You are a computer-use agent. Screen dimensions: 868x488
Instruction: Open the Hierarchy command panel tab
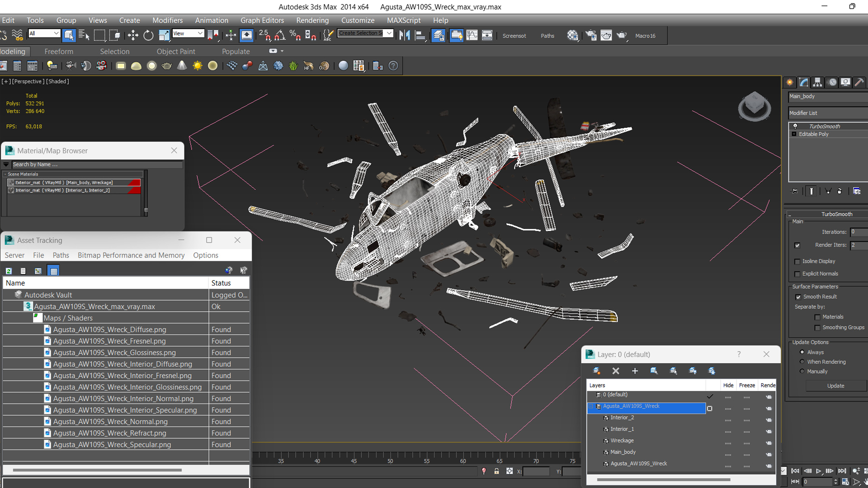coord(817,82)
